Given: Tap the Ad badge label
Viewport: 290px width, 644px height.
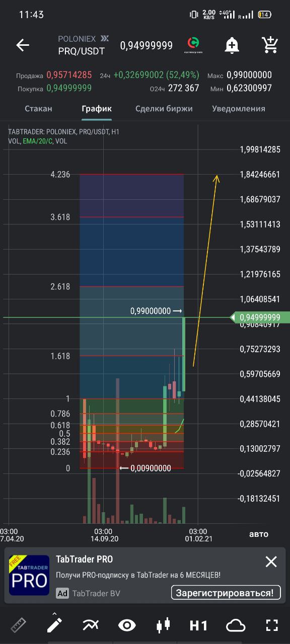Looking at the screenshot, I should tap(62, 593).
